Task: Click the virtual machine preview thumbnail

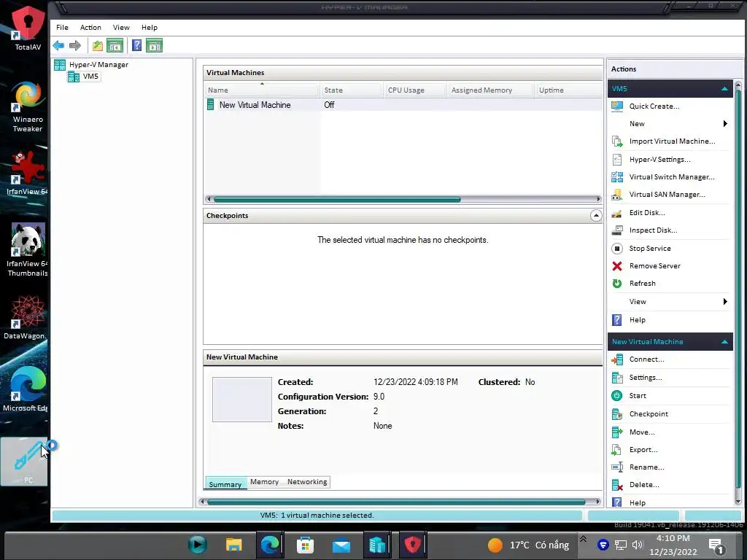Action: (242, 400)
